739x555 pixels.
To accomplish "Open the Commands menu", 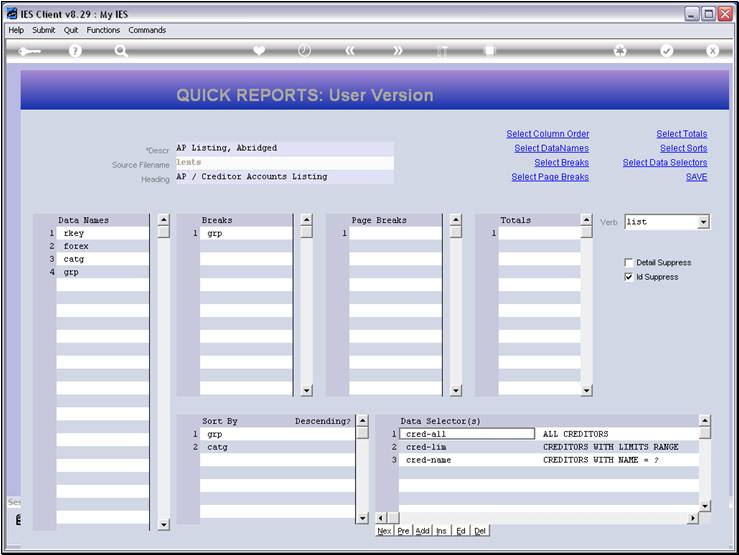I will click(x=147, y=30).
